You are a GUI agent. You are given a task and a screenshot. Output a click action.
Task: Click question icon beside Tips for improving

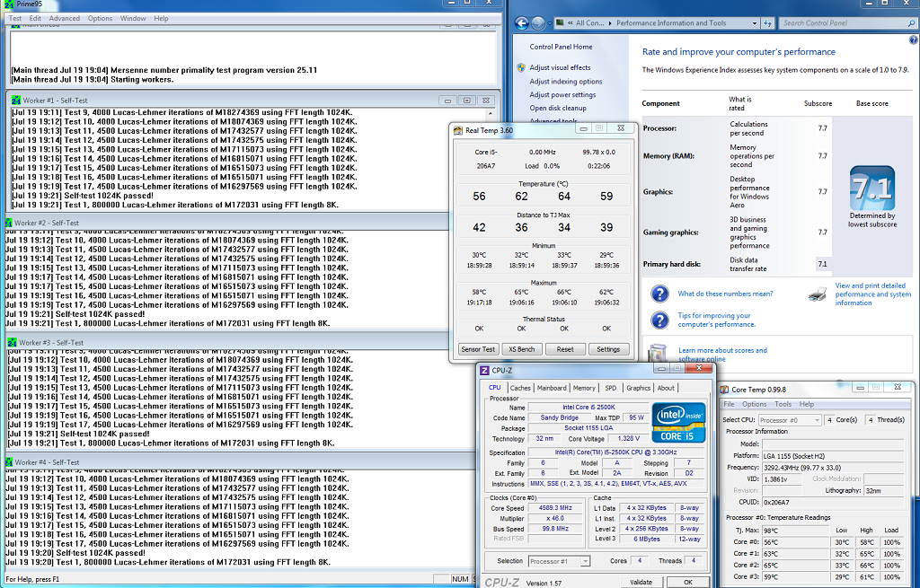660,320
